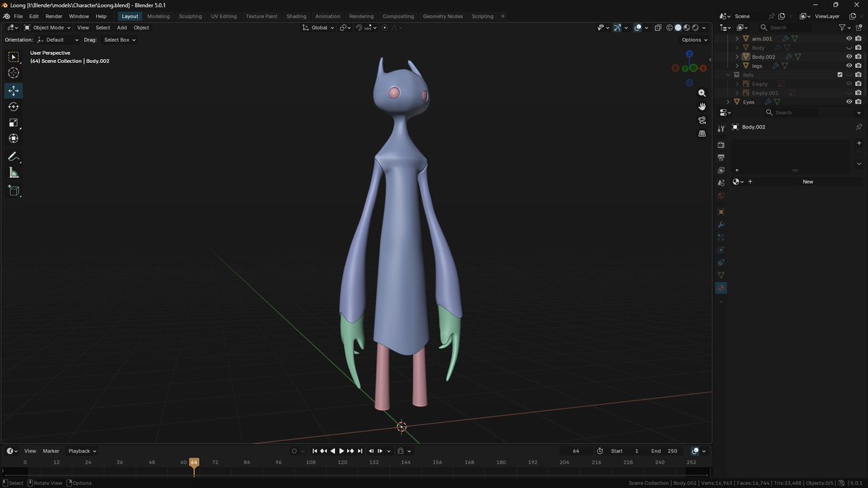Viewport: 868px width, 488px height.
Task: Hide Body.002 in viewport using eye icon
Action: point(849,56)
